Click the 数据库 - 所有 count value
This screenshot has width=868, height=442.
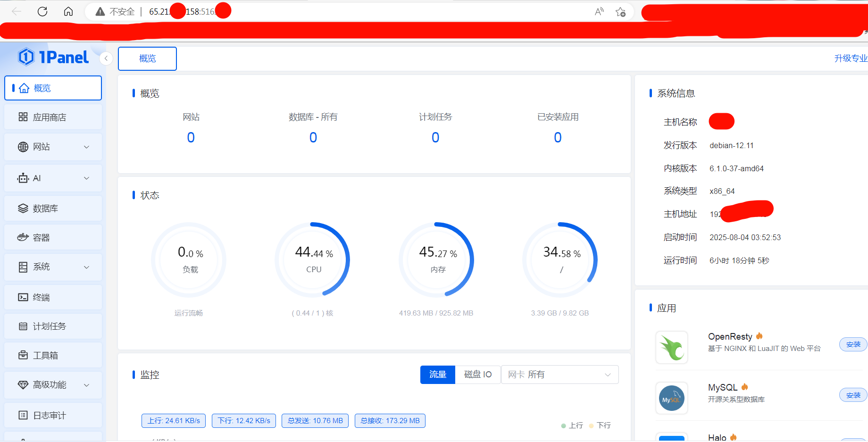[x=313, y=137]
